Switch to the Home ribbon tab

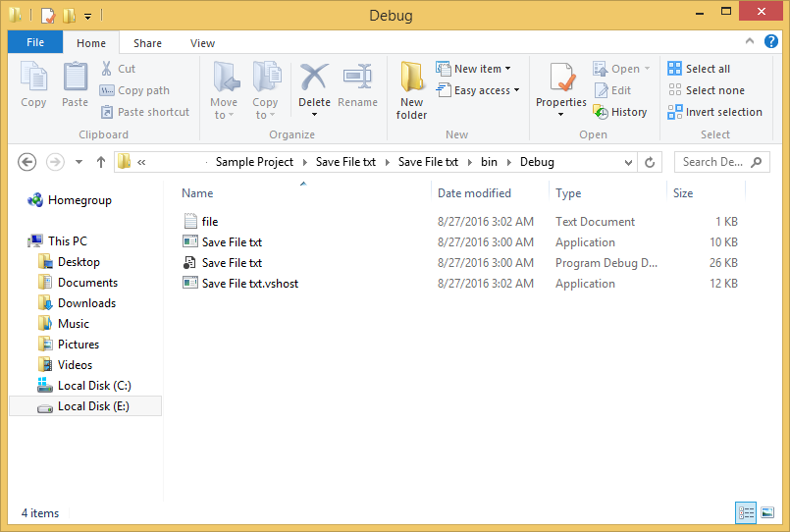tap(91, 43)
